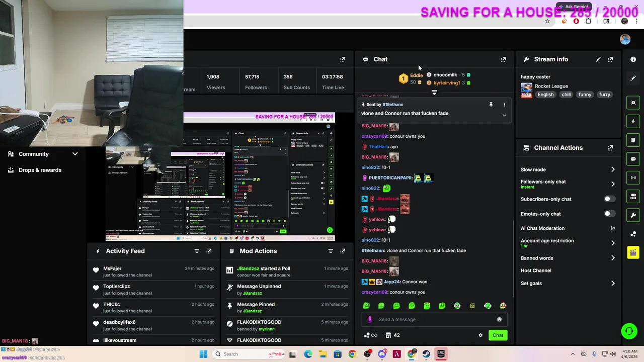Unpin the pinned chat message
Image resolution: width=644 pixels, height=362 pixels.
491,105
